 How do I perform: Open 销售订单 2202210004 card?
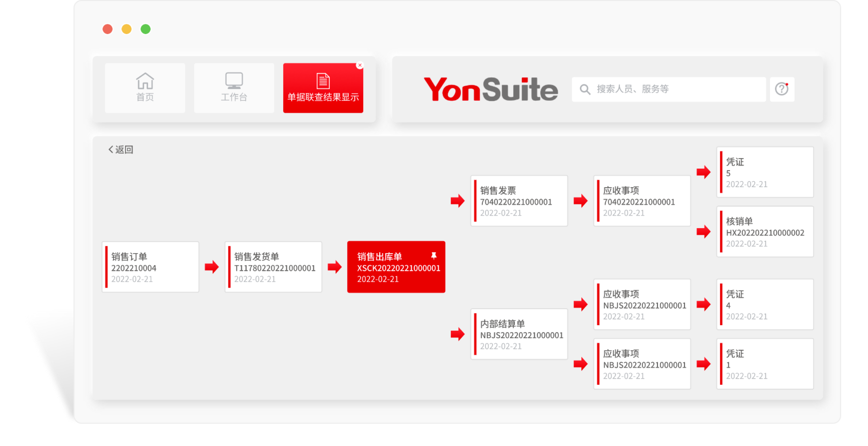pos(151,267)
